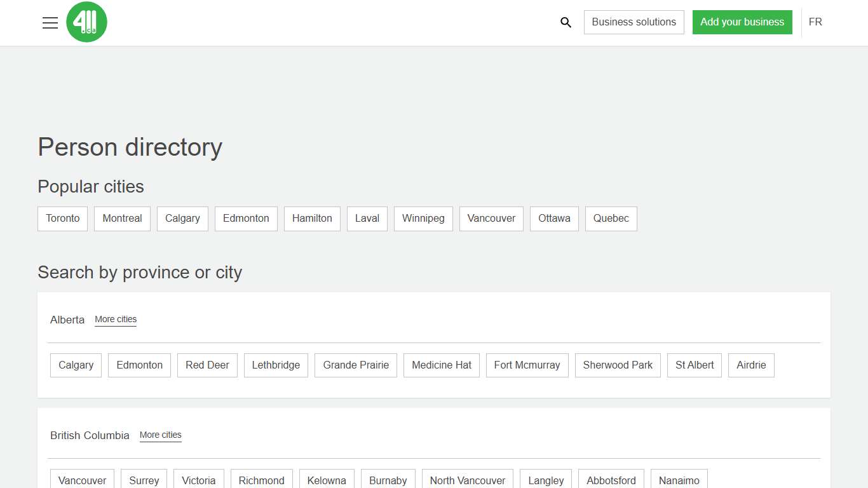Click the Quebec city chip

pos(611,219)
